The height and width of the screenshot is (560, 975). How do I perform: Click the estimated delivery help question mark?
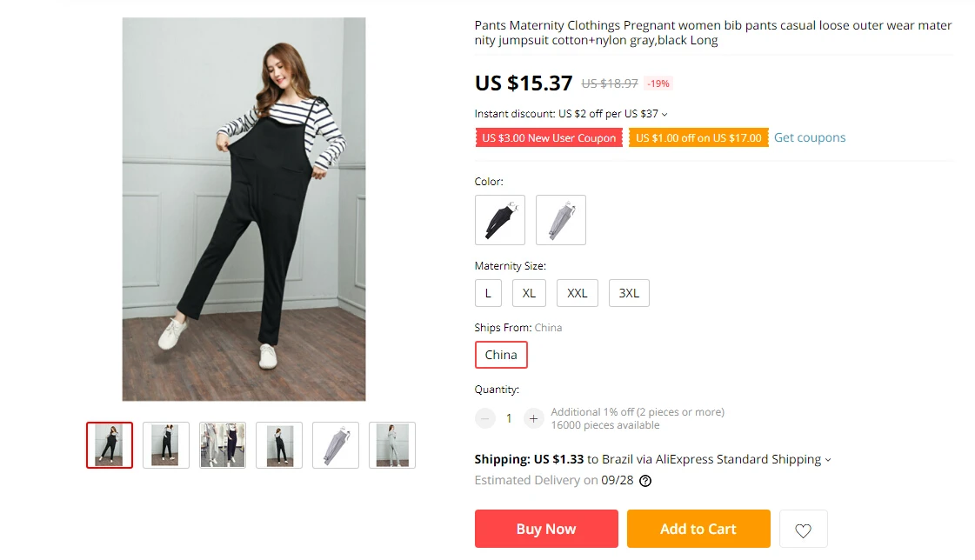[645, 481]
